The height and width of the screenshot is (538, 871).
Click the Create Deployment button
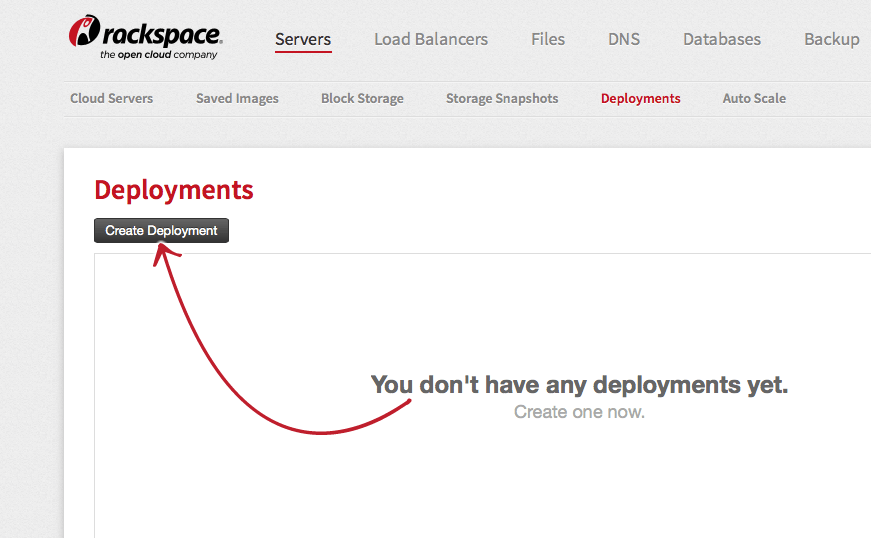161,230
